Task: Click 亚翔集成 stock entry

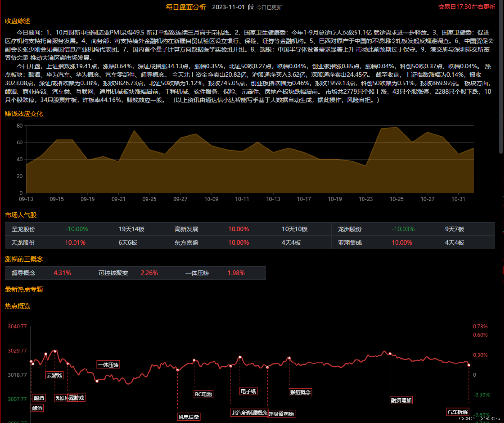Action: 349,242
